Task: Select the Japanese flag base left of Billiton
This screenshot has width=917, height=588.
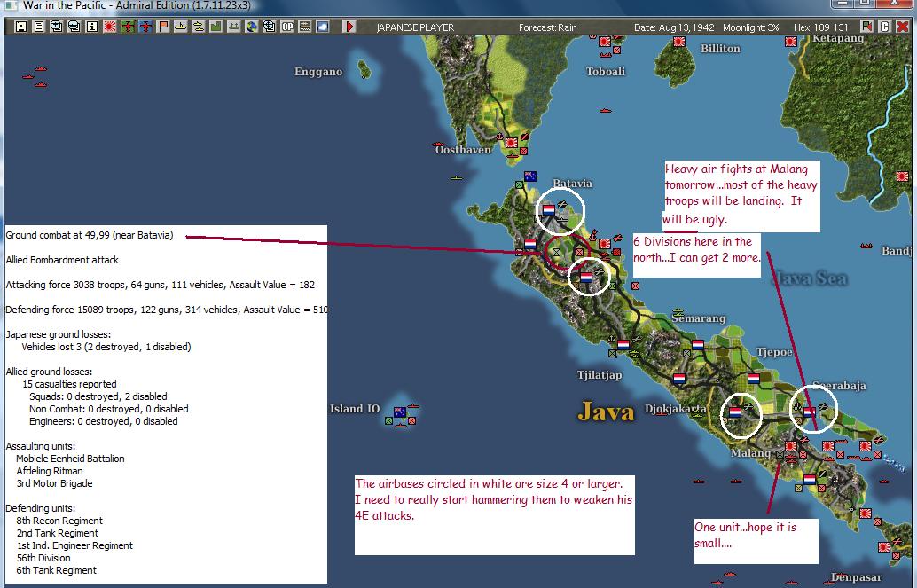Action: tap(679, 42)
